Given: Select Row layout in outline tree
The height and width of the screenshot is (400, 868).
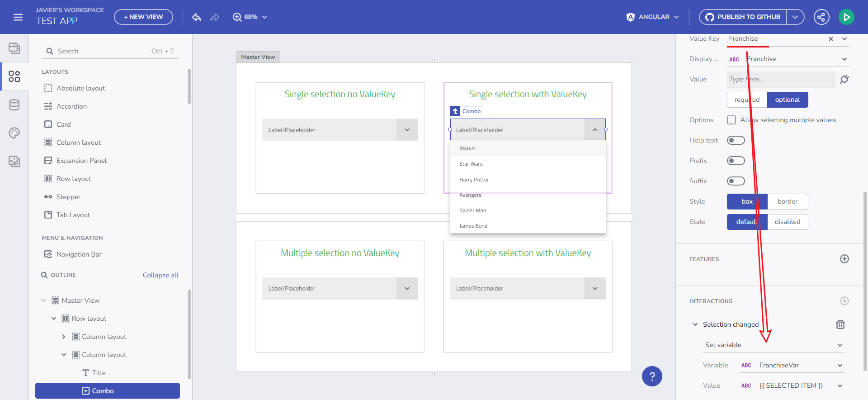Looking at the screenshot, I should point(89,319).
